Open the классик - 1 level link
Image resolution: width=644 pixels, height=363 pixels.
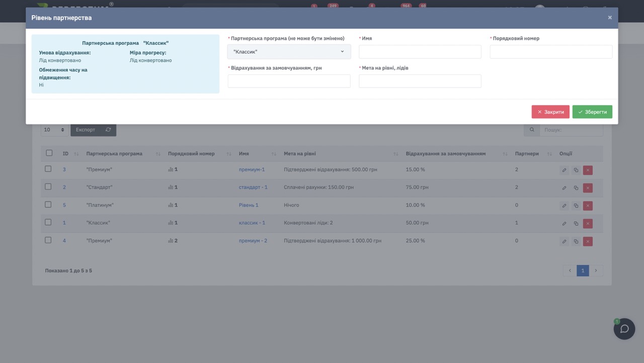pyautogui.click(x=252, y=223)
